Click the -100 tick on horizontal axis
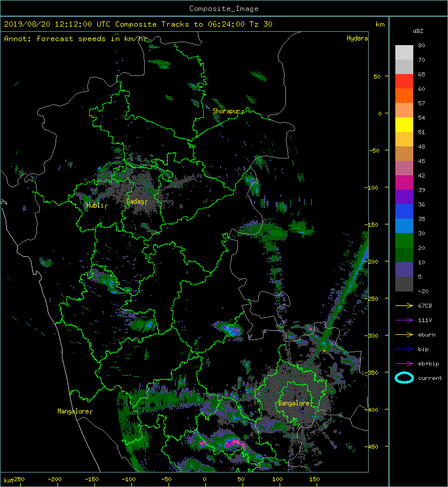Viewport: 448px width, 487px height. [128, 479]
